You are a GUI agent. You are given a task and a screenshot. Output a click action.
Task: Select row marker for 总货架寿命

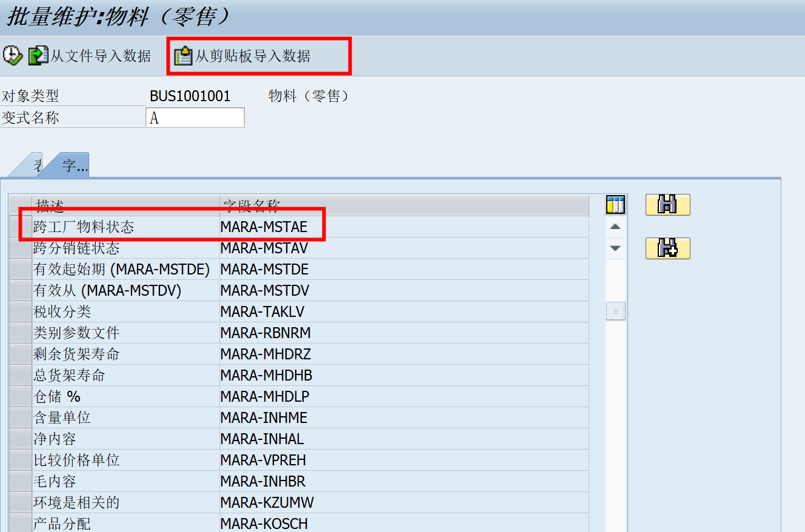click(21, 376)
